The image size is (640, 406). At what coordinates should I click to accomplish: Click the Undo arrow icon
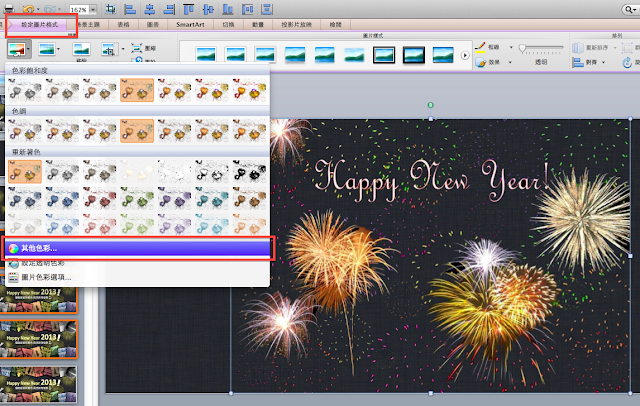click(28, 9)
